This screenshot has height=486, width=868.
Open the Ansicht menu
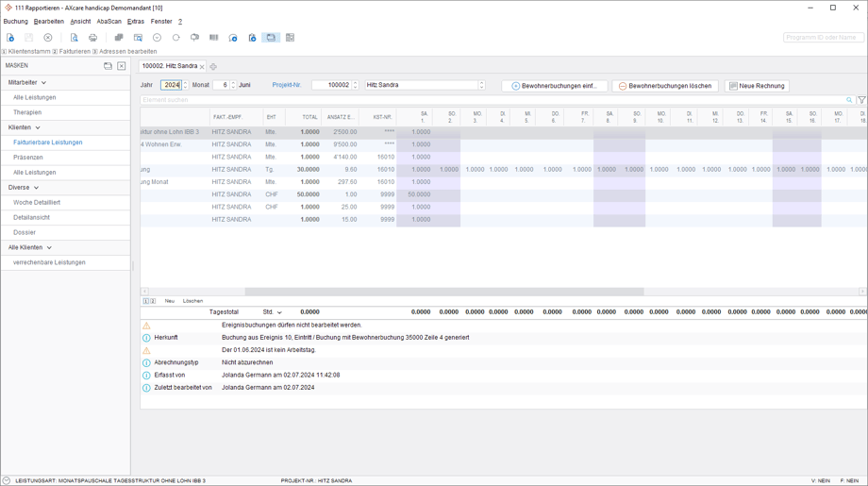[x=80, y=21]
